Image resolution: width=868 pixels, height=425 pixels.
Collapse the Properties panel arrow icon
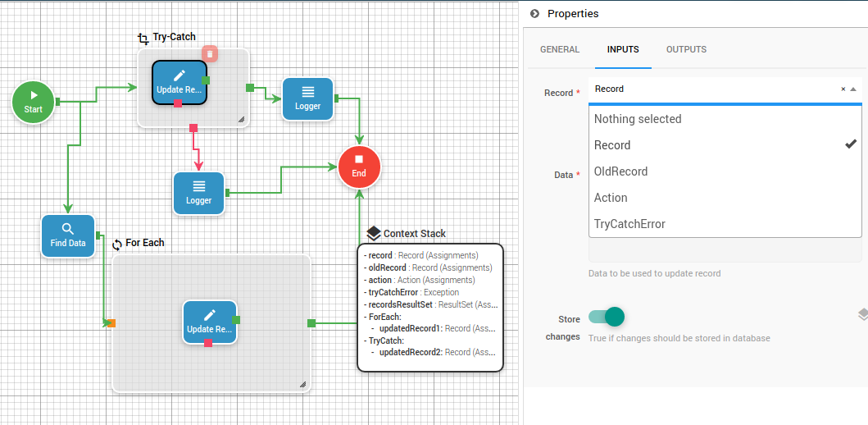[x=534, y=14]
